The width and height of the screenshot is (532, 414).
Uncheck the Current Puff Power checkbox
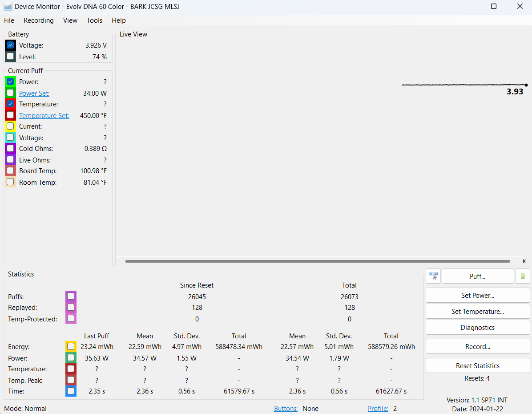tap(10, 81)
